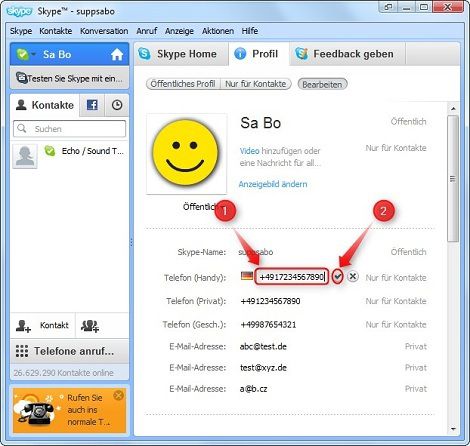The width and height of the screenshot is (470, 446).
Task: Click the home icon beside Sa Bo
Action: tap(117, 54)
